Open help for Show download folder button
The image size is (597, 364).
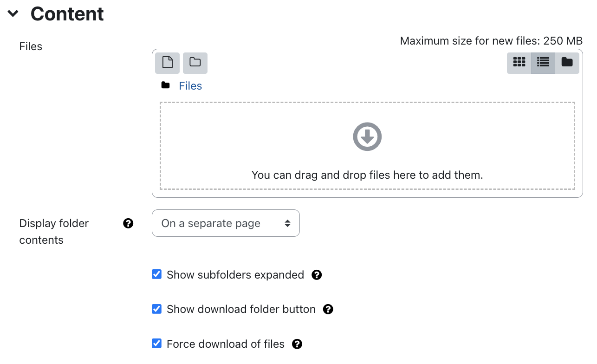point(328,309)
